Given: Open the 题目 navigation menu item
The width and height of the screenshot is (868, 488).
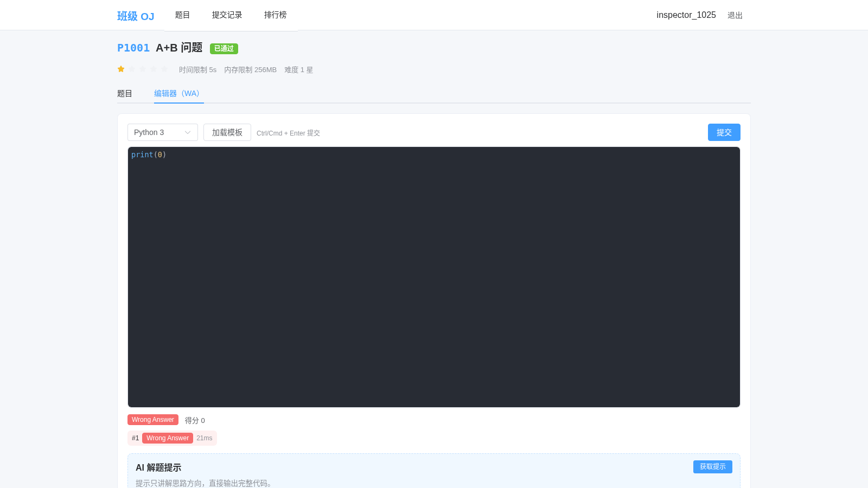Looking at the screenshot, I should point(182,15).
